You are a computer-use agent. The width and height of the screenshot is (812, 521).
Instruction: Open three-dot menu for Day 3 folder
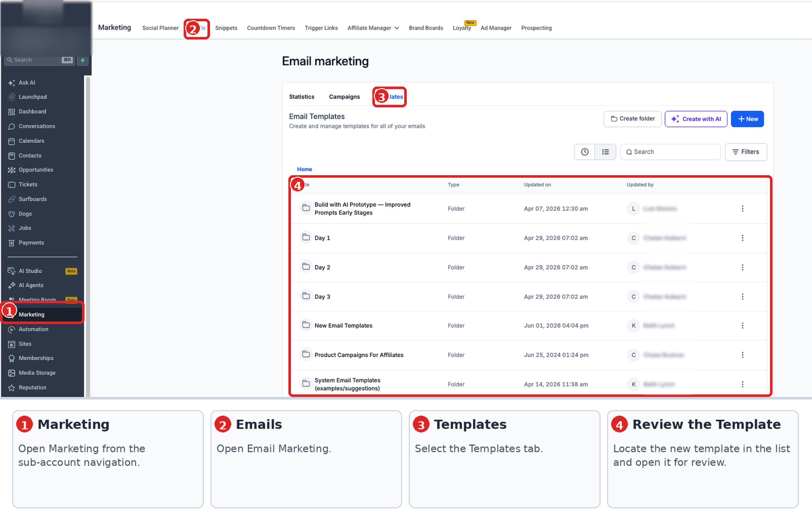743,297
